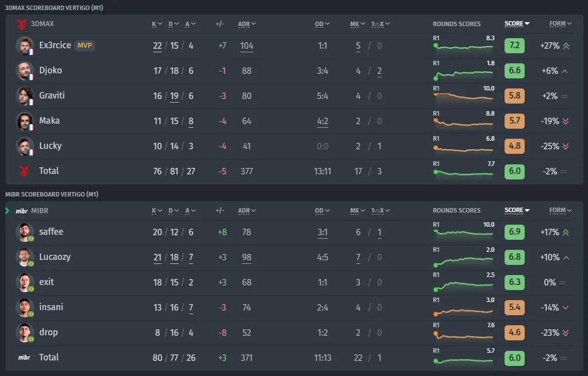The width and height of the screenshot is (588, 376).
Task: Sort 3DMAX table by A column
Action: click(x=190, y=24)
